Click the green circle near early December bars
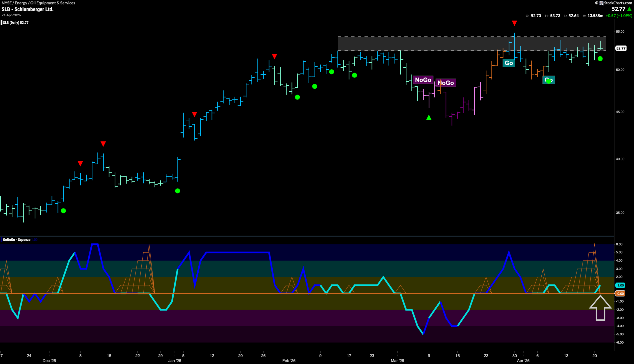 (63, 211)
